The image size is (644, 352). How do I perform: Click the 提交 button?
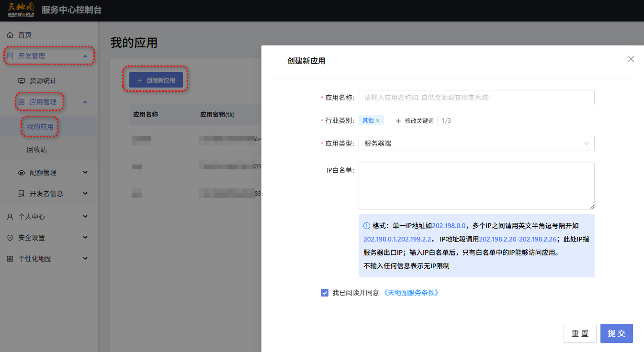click(617, 333)
